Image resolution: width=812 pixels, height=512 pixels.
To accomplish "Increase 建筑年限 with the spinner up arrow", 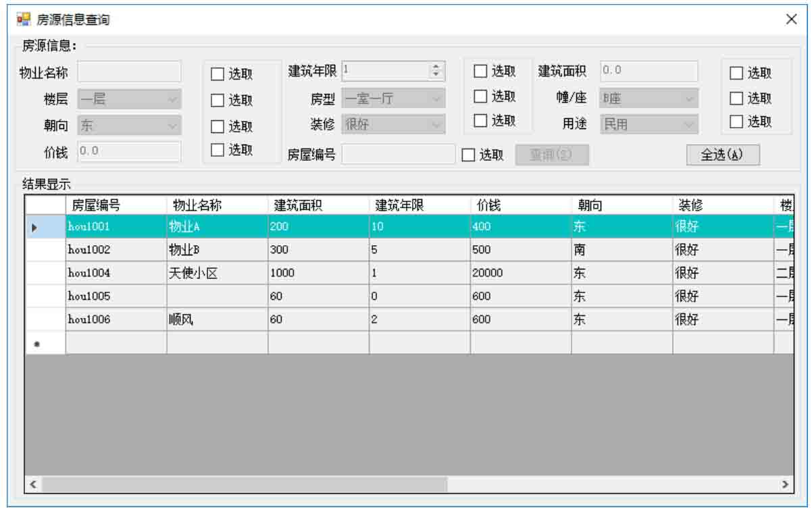I will click(x=436, y=67).
